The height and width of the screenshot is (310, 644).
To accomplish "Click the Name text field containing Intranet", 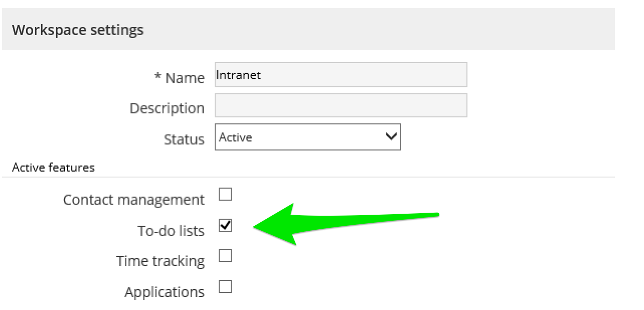I will tap(341, 75).
